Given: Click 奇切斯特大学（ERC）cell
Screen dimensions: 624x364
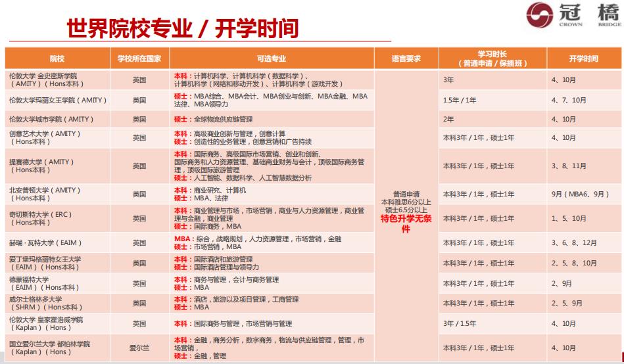Looking at the screenshot, I should coord(57,218).
